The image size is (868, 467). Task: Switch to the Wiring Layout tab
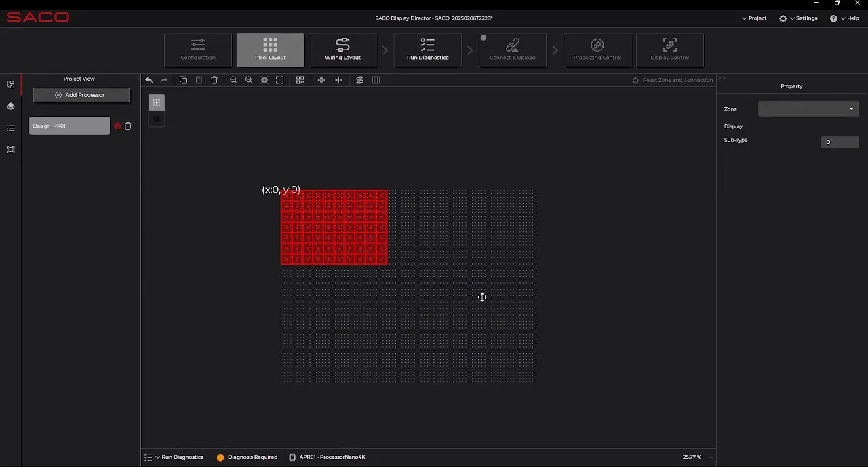click(342, 50)
